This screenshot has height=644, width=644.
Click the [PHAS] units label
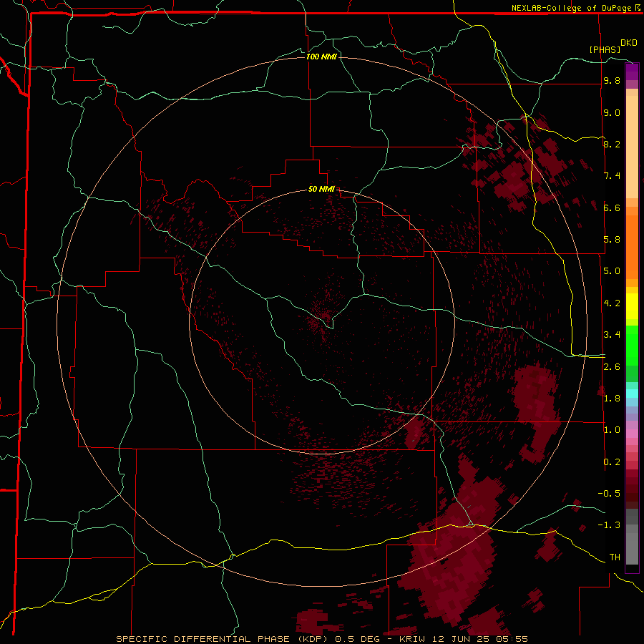coord(605,49)
